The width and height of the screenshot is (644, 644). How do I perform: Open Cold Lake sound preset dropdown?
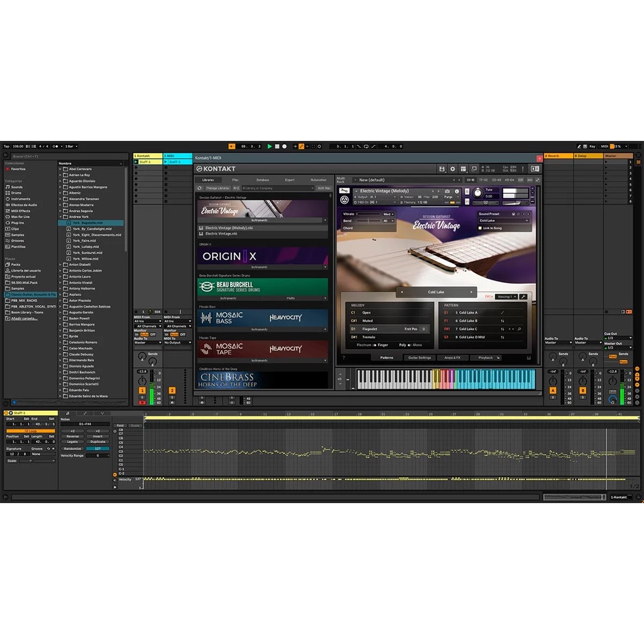pos(504,221)
